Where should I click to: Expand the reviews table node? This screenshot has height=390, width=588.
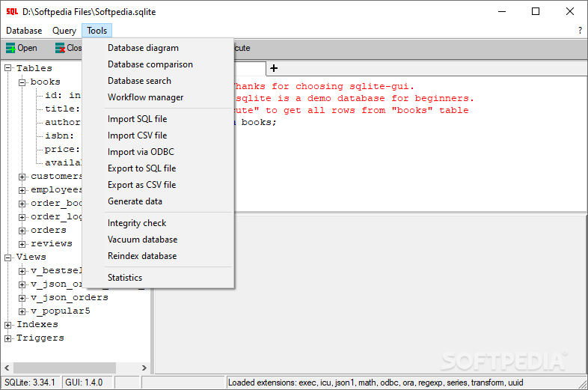point(22,244)
